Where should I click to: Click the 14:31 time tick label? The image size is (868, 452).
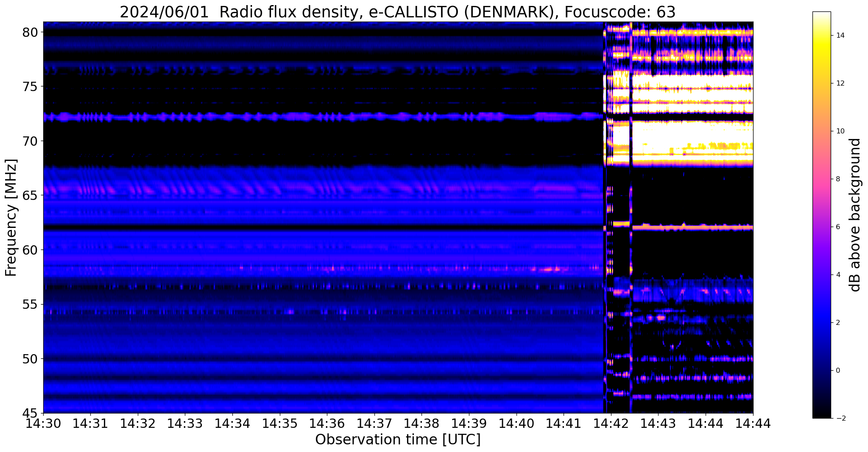pyautogui.click(x=90, y=423)
